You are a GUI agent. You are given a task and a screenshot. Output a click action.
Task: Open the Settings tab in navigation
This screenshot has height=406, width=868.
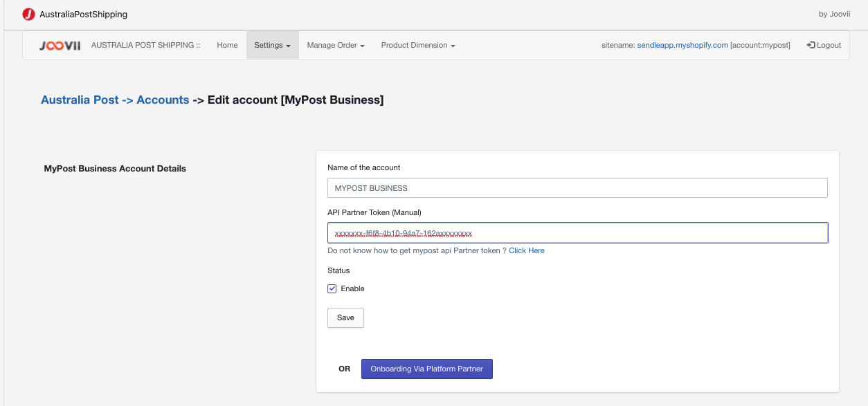[x=272, y=44]
